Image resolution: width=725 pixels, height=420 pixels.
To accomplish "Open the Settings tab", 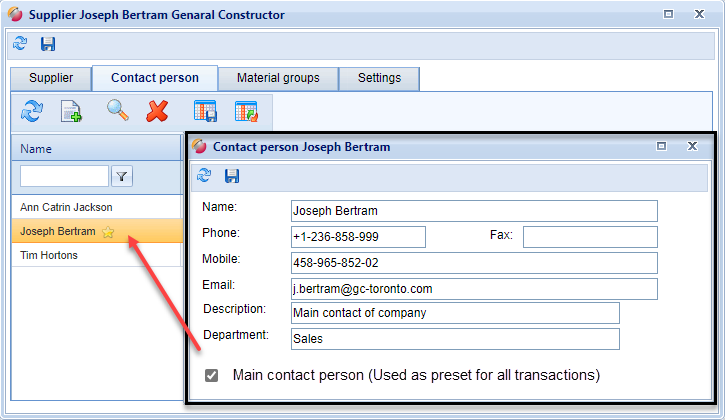I will pos(379,78).
